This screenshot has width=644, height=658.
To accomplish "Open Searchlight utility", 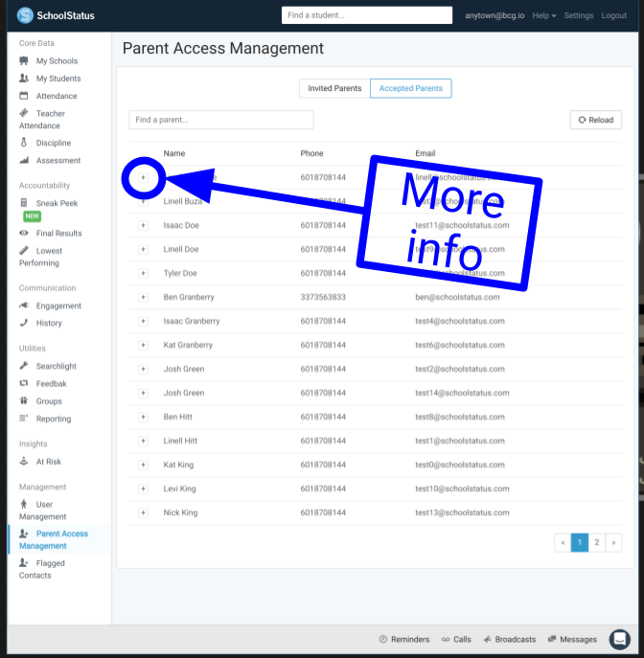I will [56, 366].
